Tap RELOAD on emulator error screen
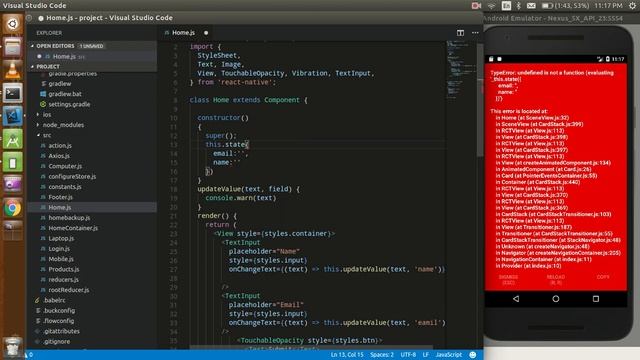 (556, 280)
